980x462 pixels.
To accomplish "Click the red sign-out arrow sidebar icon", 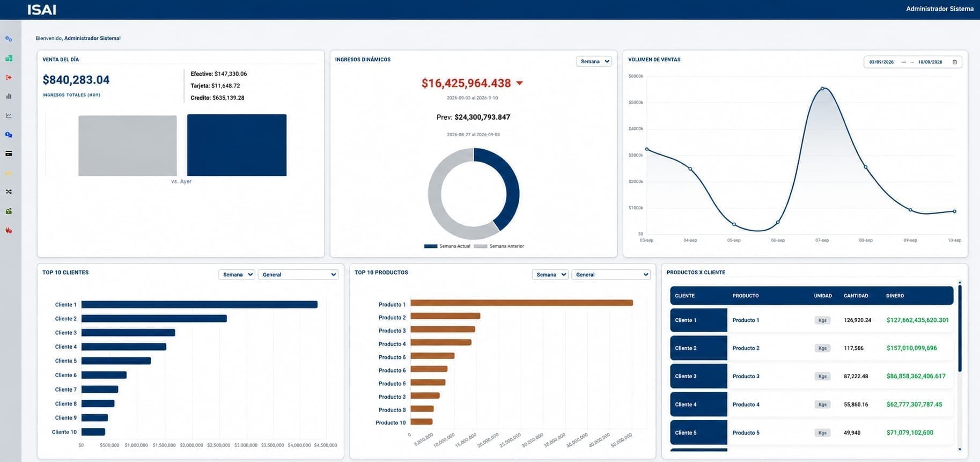I will click(9, 77).
